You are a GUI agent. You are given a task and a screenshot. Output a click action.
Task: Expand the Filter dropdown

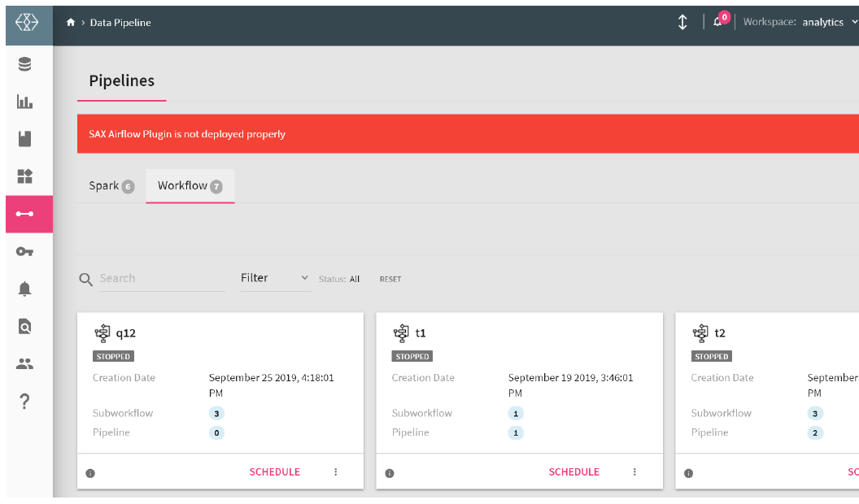tap(275, 278)
